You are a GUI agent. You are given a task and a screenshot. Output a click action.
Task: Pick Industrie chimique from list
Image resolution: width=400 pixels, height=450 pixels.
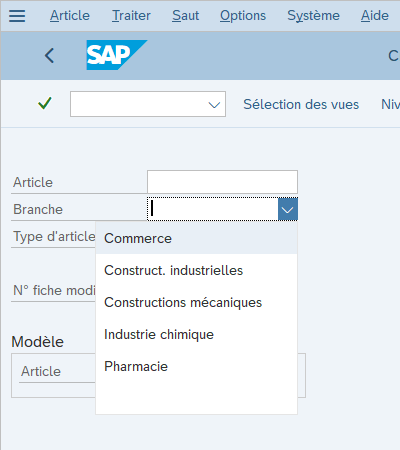(196, 334)
